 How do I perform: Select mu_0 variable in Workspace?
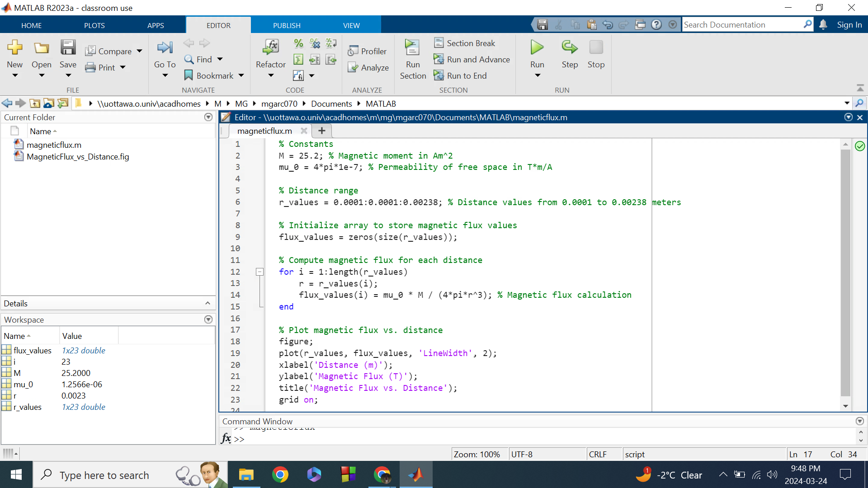pyautogui.click(x=23, y=384)
